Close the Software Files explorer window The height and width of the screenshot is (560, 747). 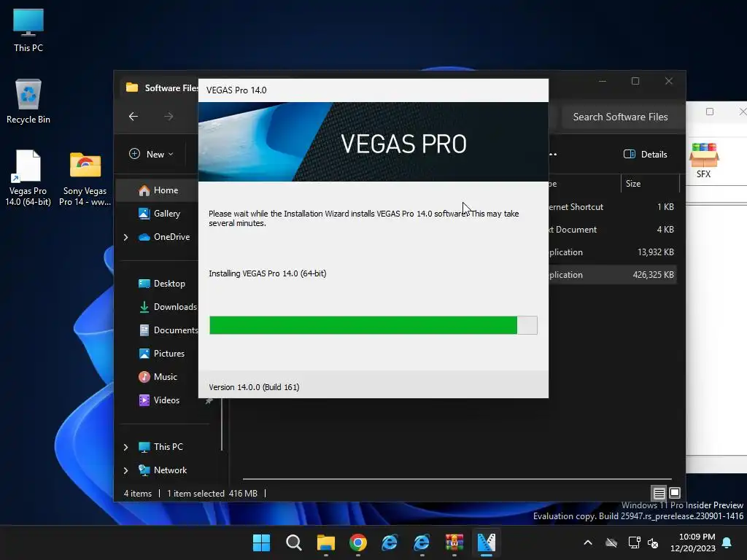click(x=668, y=81)
